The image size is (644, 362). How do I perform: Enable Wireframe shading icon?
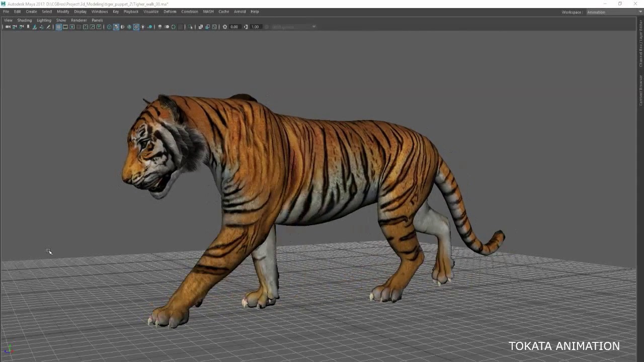tap(109, 27)
